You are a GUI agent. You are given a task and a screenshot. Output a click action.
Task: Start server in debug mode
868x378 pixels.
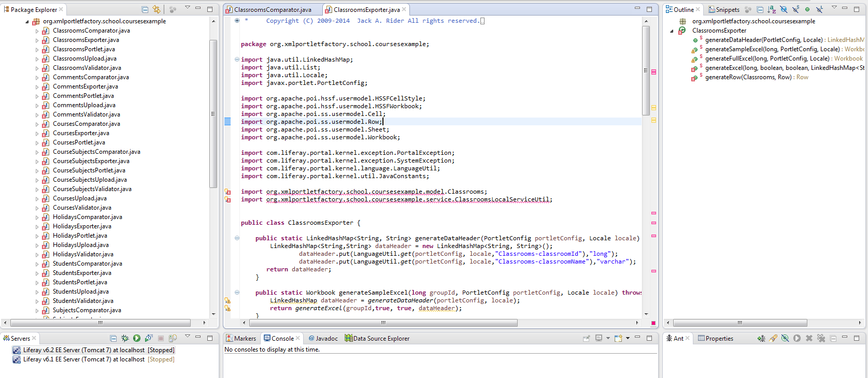coord(125,338)
